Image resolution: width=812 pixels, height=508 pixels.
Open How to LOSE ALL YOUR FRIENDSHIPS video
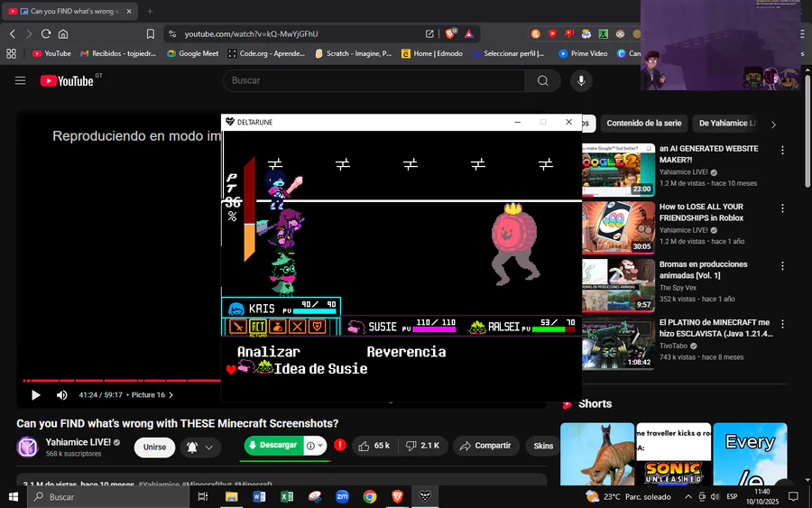pos(701,212)
